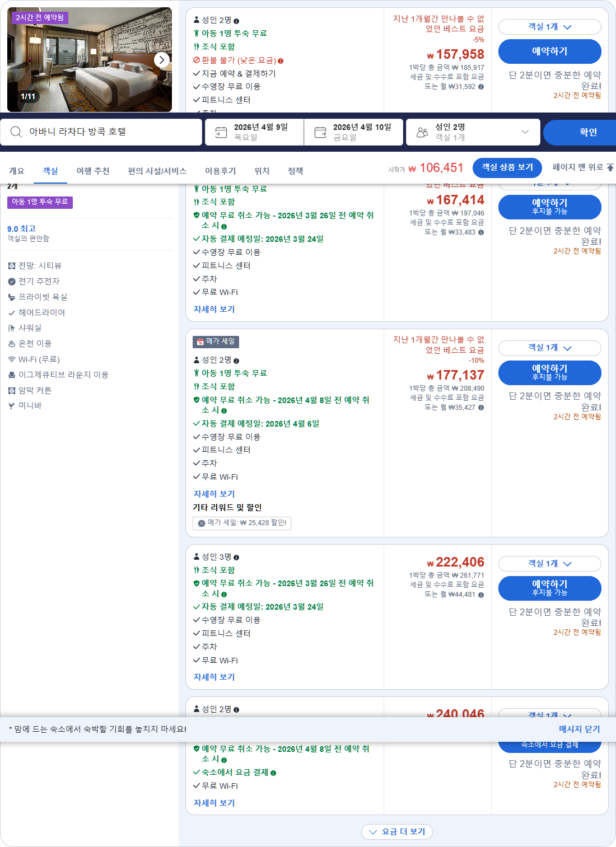The height and width of the screenshot is (847, 616).
Task: Click info icon beside 성인 3명
Action: click(236, 558)
